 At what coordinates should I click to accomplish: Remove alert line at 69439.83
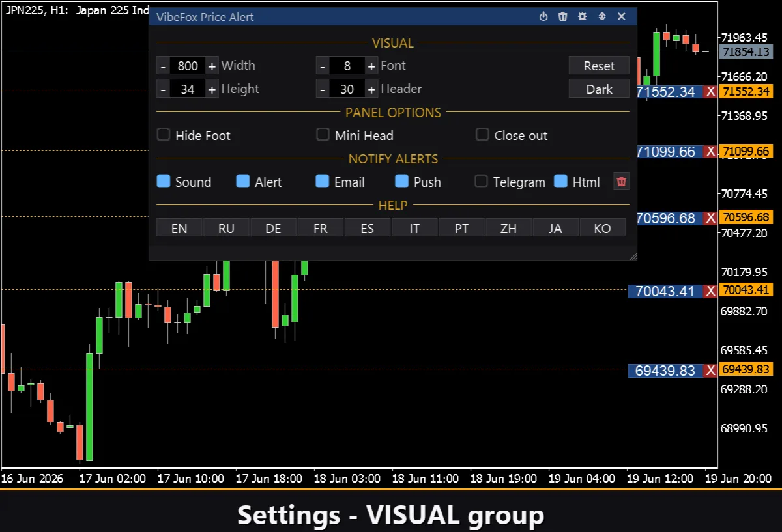click(712, 370)
